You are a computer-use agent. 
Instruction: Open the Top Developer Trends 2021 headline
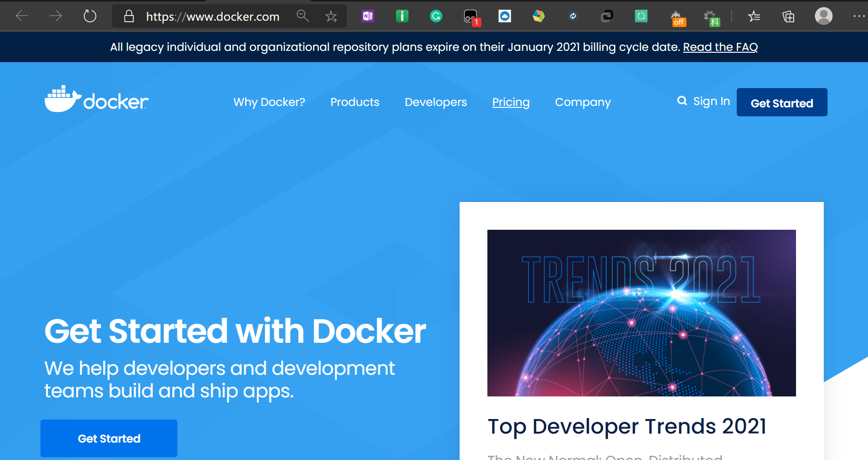[x=627, y=427]
